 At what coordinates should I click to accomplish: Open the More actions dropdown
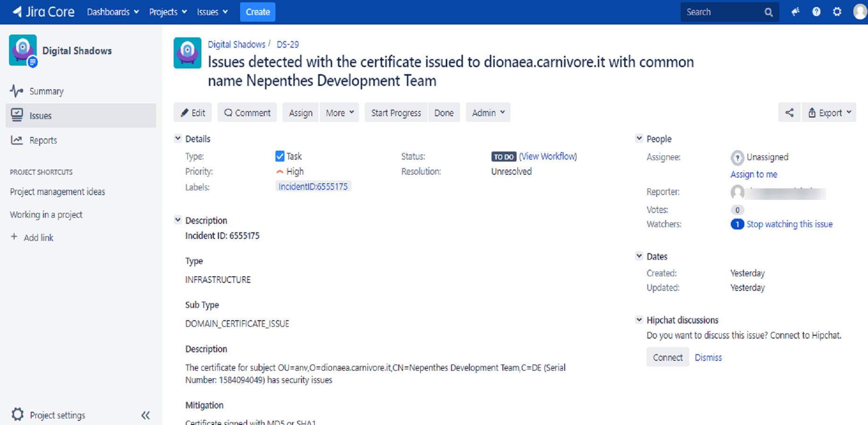point(340,112)
